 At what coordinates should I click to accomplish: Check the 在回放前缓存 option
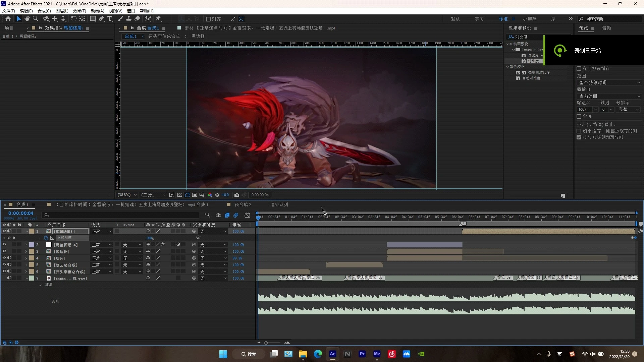pyautogui.click(x=579, y=69)
